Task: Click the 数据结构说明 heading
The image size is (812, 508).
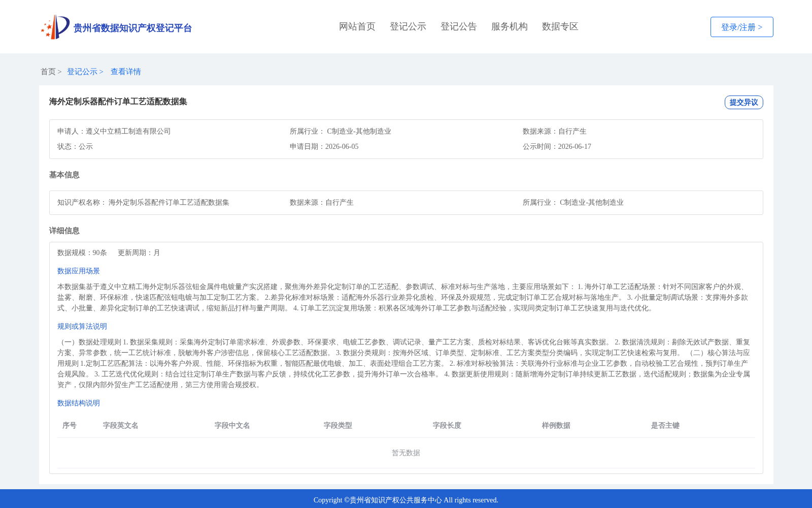Action: click(x=79, y=403)
